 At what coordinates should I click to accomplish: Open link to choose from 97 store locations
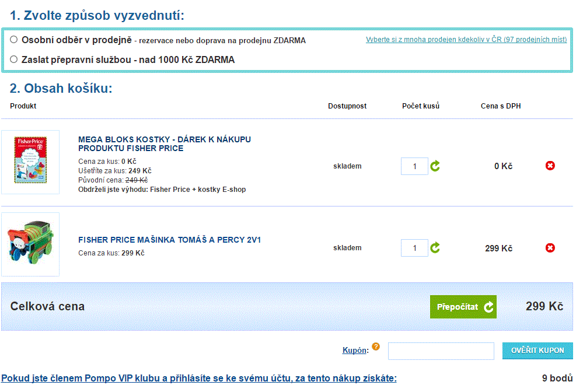click(466, 40)
